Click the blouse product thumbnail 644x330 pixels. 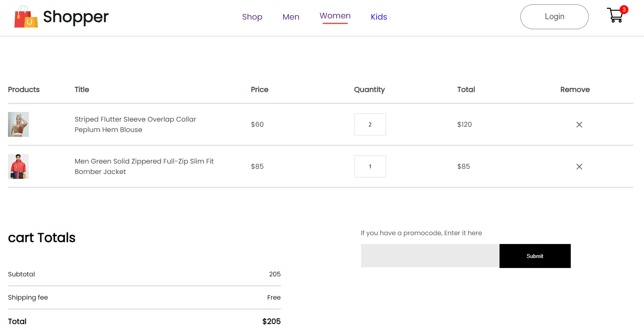(x=18, y=124)
